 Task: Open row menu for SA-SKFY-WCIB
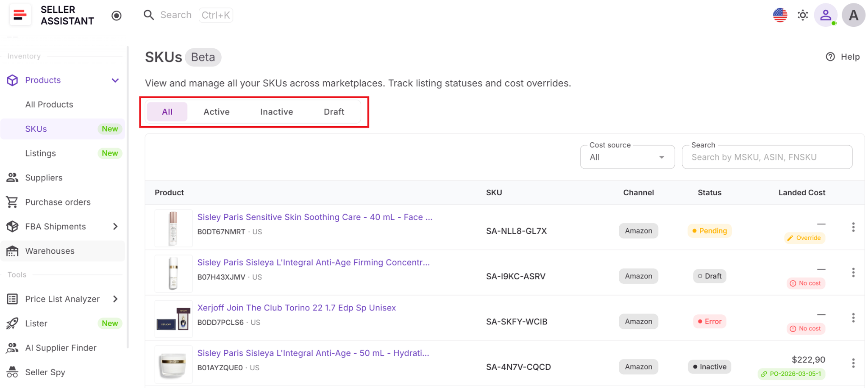click(853, 318)
